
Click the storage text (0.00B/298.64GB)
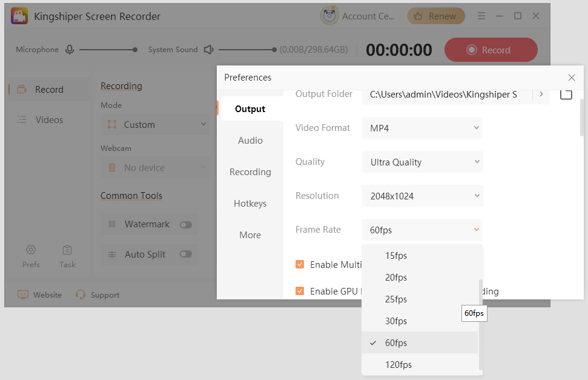point(314,50)
